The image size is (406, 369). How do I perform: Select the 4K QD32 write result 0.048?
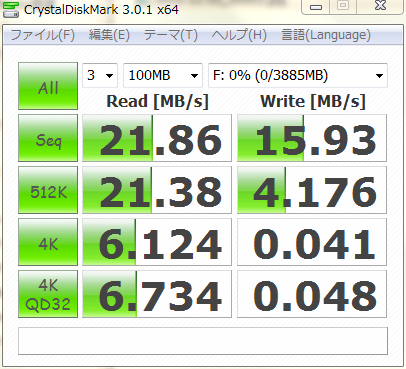coord(312,294)
